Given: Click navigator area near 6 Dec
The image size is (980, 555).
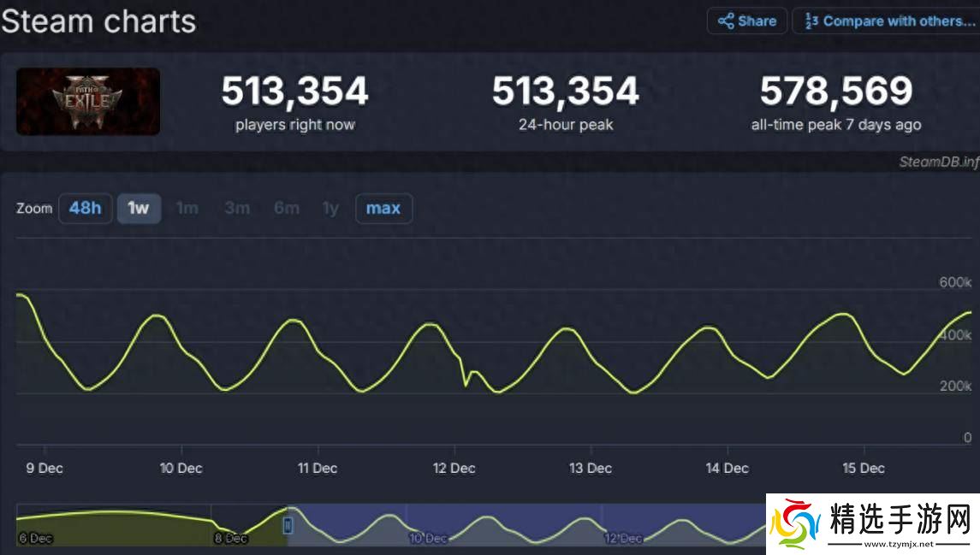Looking at the screenshot, I should point(34,538).
